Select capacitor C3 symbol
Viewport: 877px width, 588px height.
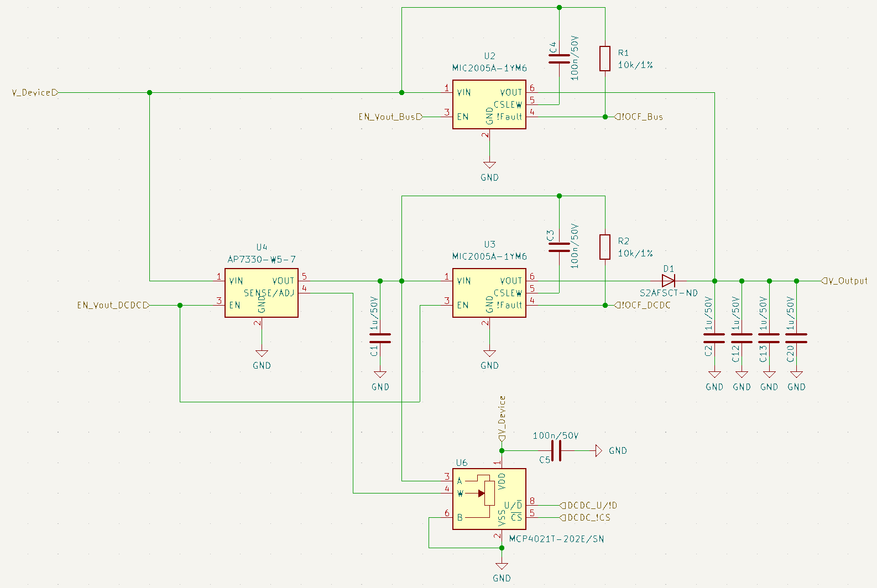(559, 247)
